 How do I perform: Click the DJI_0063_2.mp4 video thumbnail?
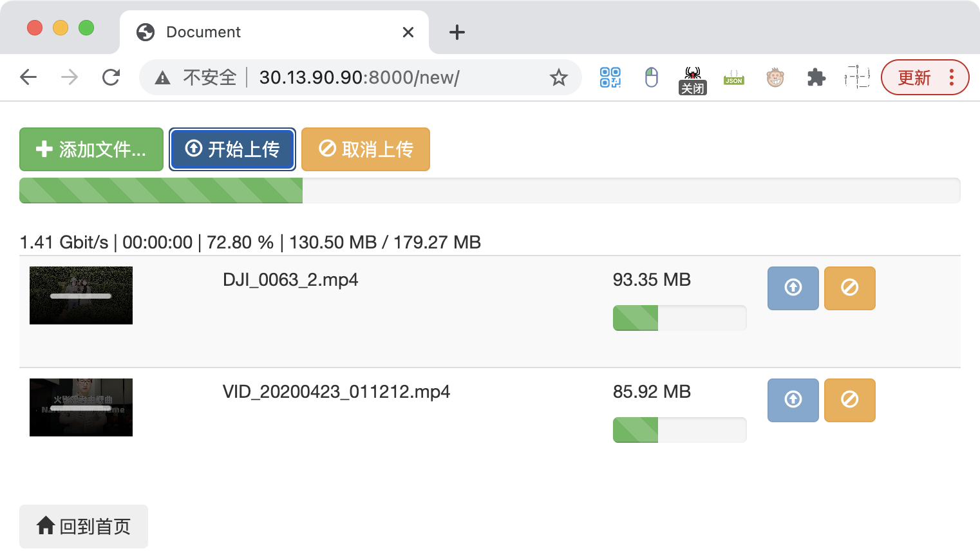pyautogui.click(x=81, y=295)
